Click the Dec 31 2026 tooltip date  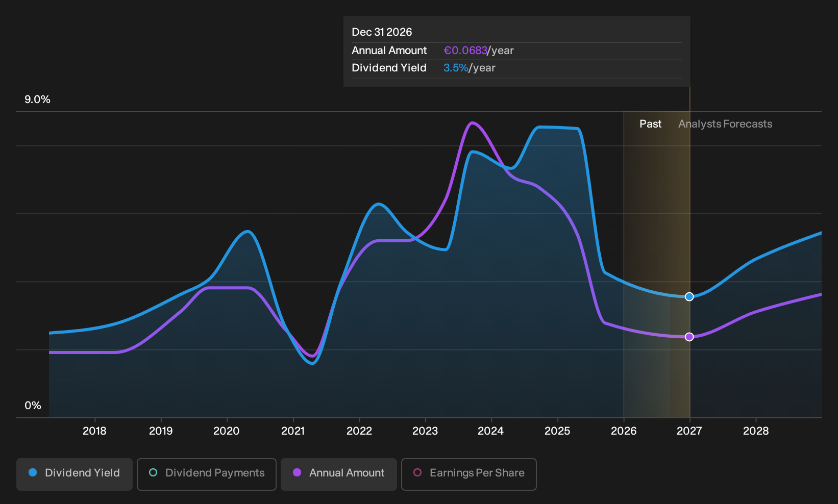382,32
